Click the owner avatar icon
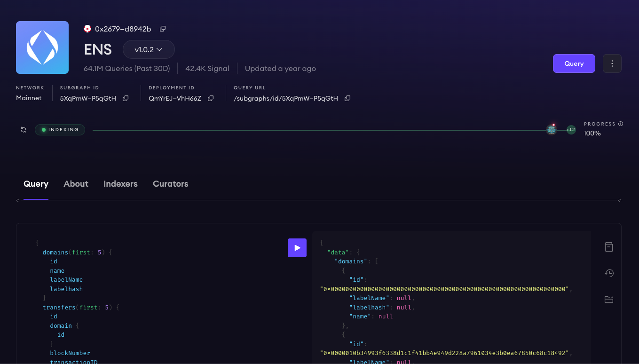This screenshot has width=639, height=364. pyautogui.click(x=87, y=29)
